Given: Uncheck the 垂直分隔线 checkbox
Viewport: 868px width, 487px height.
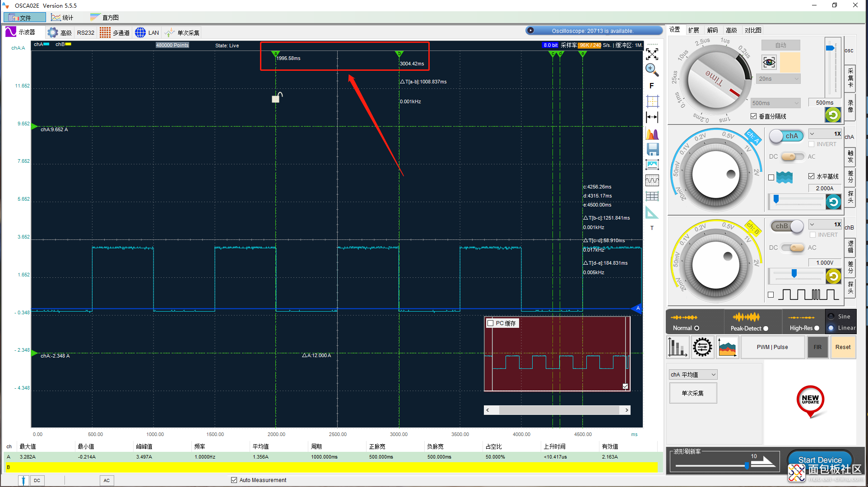Looking at the screenshot, I should (753, 116).
